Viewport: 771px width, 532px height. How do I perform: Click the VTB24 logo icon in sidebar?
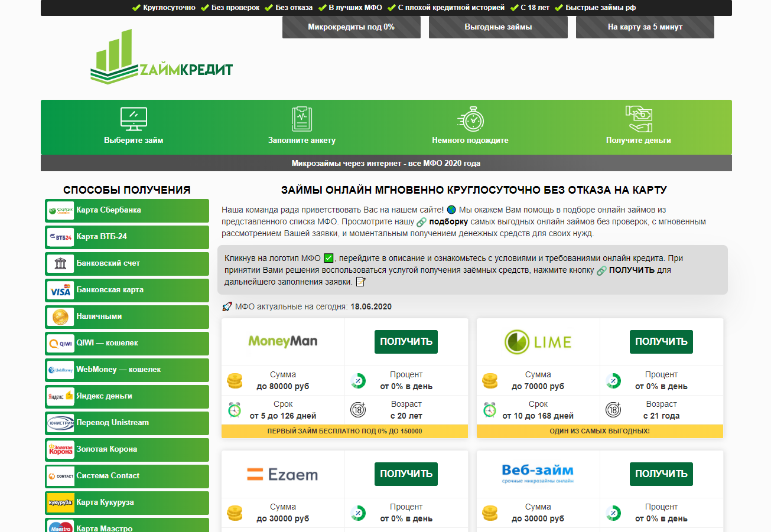pyautogui.click(x=60, y=237)
